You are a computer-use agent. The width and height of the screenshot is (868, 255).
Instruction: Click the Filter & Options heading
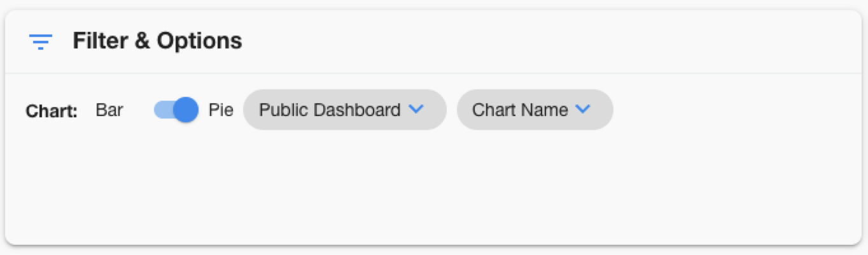click(157, 41)
